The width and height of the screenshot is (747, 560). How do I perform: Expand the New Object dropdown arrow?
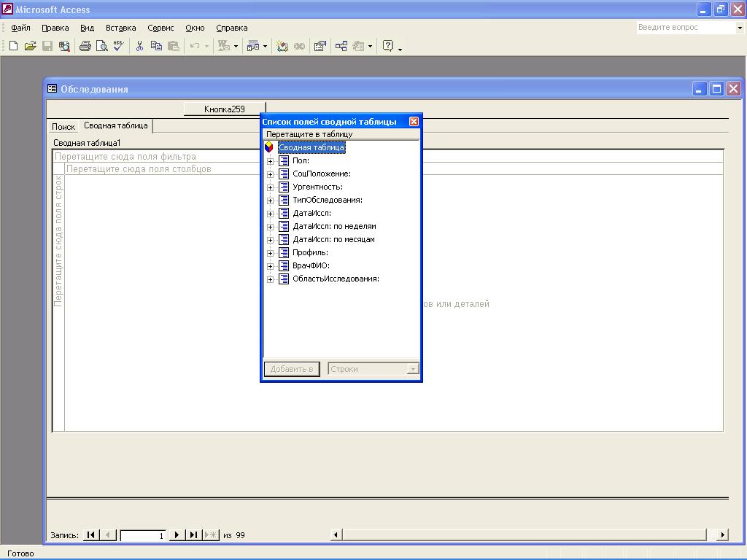click(x=370, y=46)
